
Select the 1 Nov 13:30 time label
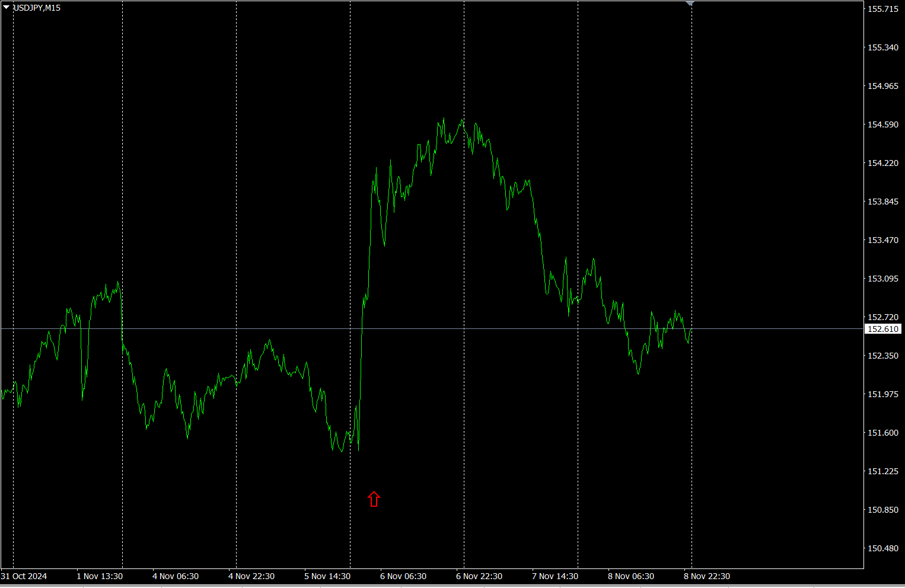[x=100, y=576]
